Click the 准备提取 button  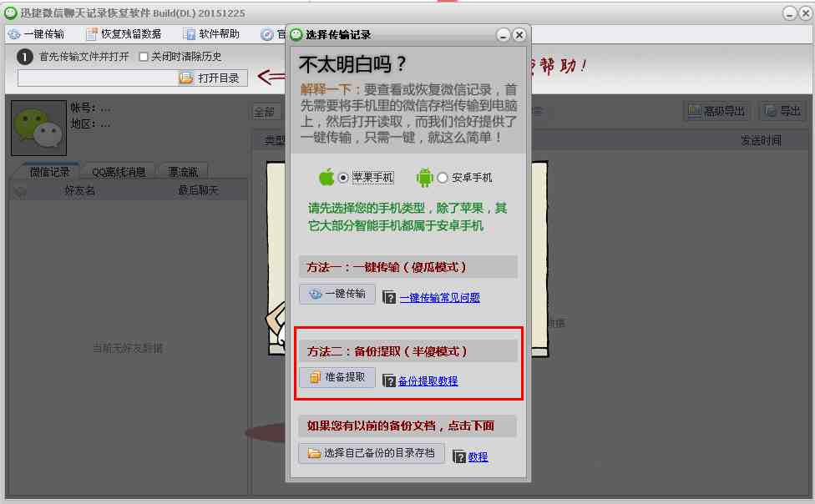point(337,378)
